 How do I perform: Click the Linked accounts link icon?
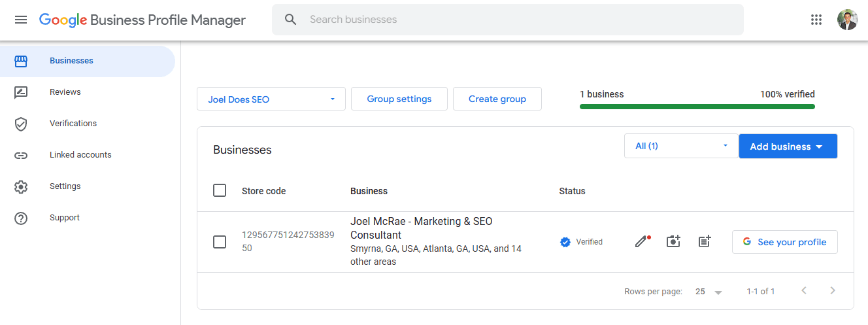21,155
